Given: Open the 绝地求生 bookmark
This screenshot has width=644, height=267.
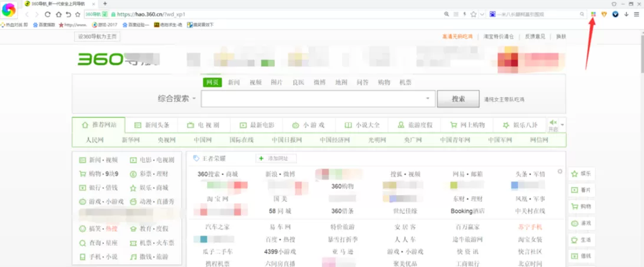Looking at the screenshot, I should click(168, 25).
